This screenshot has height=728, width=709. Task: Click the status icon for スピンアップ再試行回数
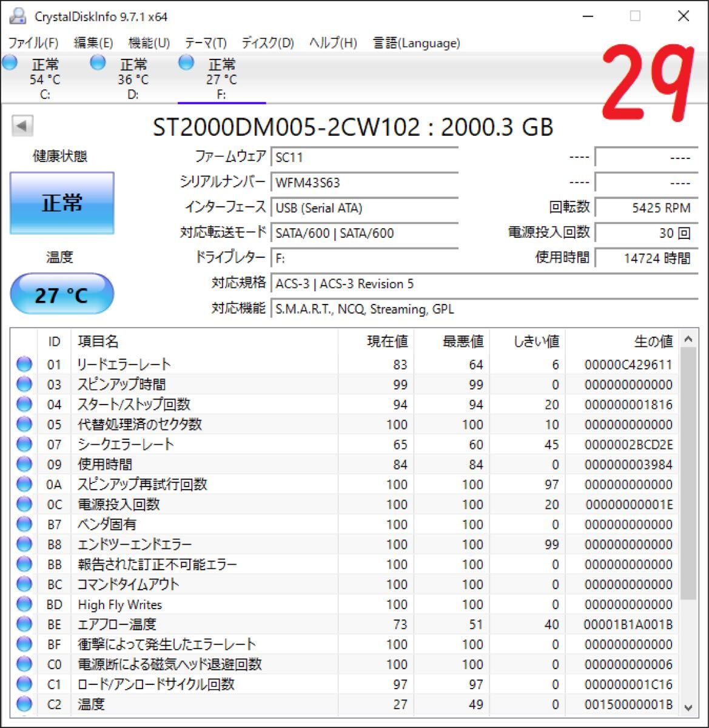pyautogui.click(x=24, y=484)
